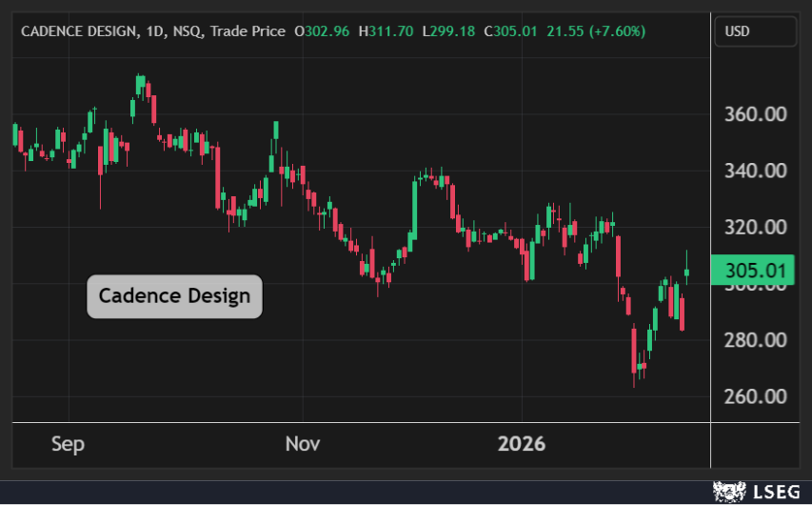Select the open value O302.96

(x=322, y=31)
